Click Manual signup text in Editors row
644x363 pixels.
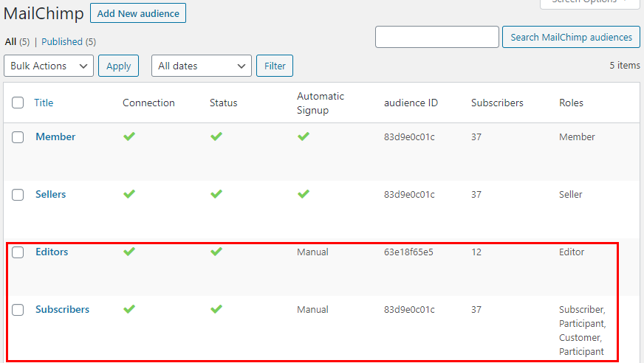tap(312, 252)
